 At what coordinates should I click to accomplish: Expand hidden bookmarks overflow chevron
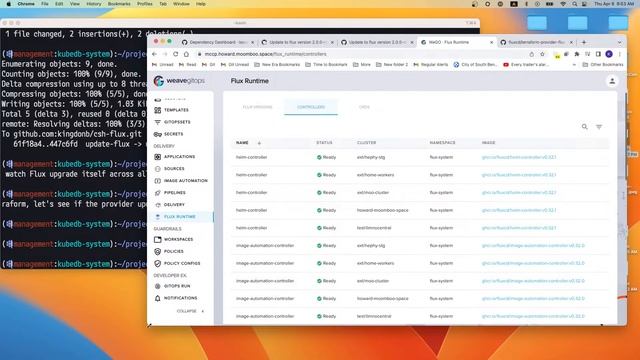pyautogui.click(x=574, y=64)
